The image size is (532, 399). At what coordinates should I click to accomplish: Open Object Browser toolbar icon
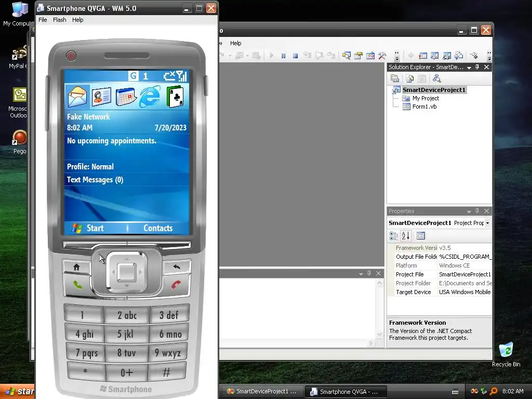point(370,55)
